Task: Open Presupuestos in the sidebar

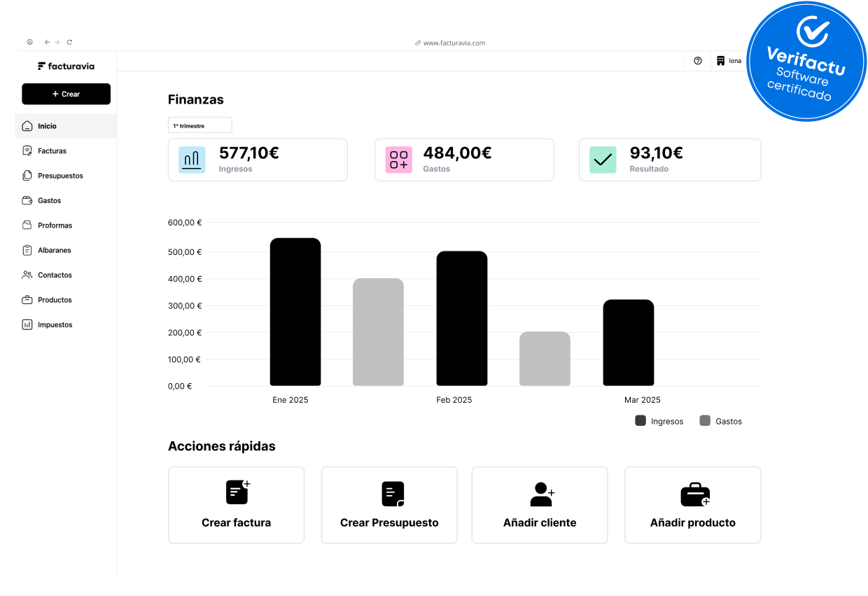Action: click(x=60, y=176)
